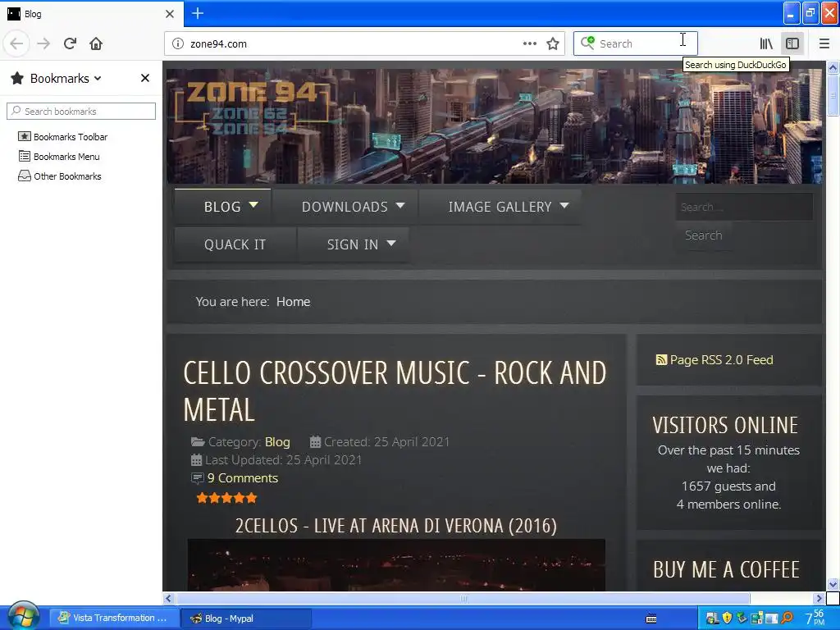Expand the Bookmarks Toolbar folder
Viewport: 840px width, 630px height.
(62, 137)
